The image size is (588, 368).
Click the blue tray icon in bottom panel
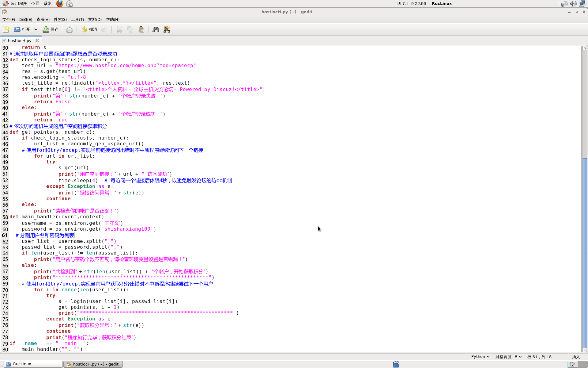pos(396,364)
